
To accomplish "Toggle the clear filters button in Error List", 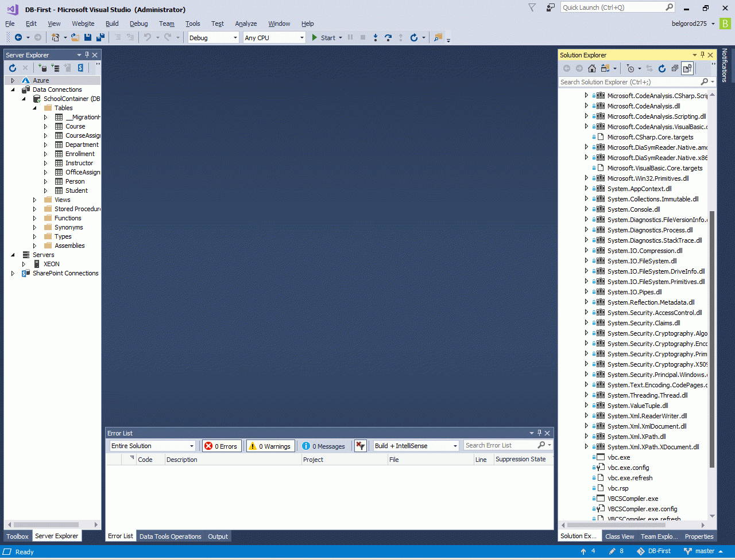I will tap(361, 446).
